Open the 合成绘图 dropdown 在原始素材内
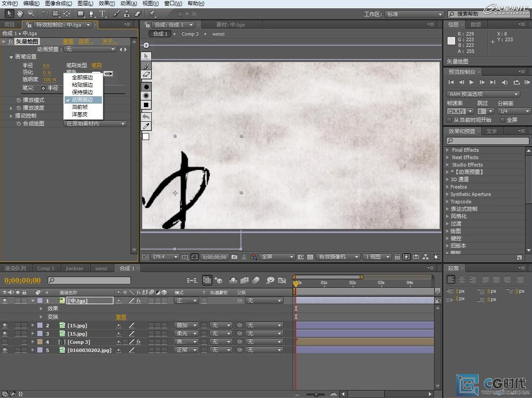This screenshot has width=532, height=398. (95, 124)
